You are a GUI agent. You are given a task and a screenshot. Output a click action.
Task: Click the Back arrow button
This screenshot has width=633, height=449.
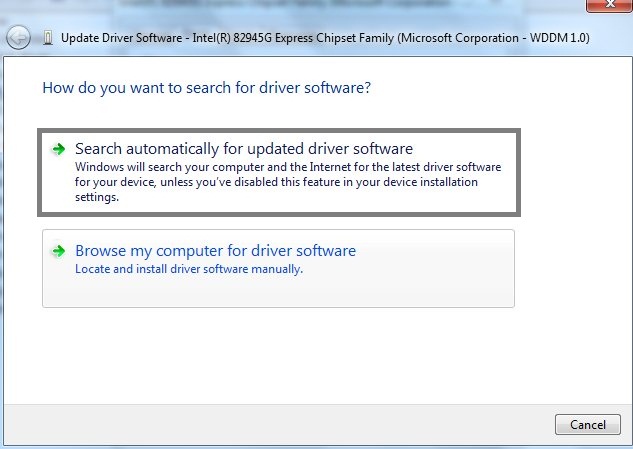(x=18, y=38)
